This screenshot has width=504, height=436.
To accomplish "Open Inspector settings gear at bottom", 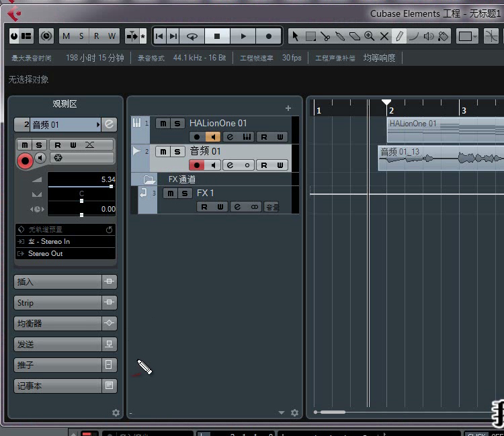I will [116, 413].
